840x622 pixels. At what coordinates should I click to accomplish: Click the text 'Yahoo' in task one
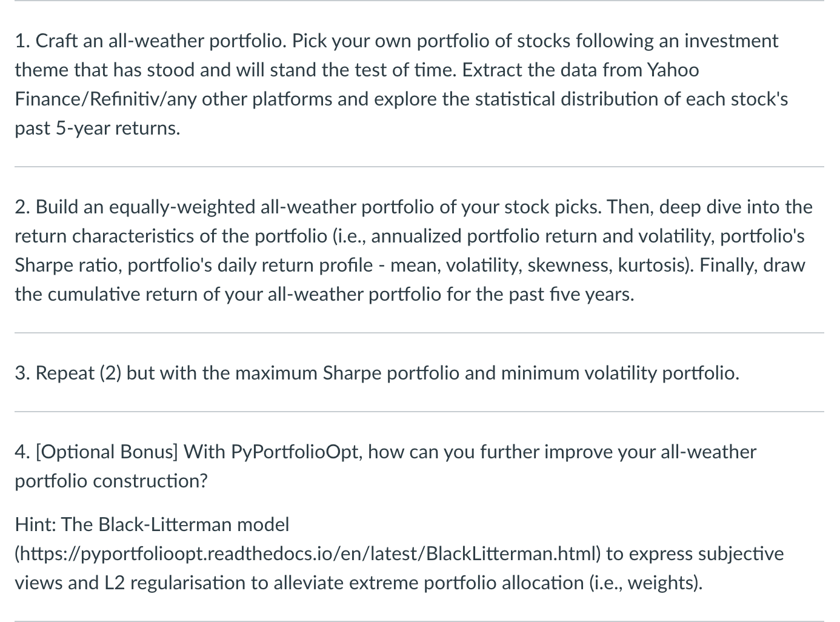673,70
